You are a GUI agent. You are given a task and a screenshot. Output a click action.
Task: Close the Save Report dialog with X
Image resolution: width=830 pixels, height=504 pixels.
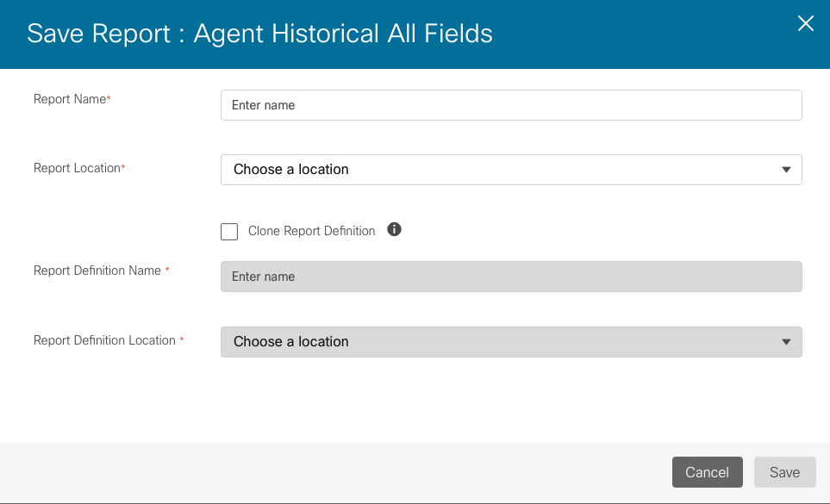805,23
